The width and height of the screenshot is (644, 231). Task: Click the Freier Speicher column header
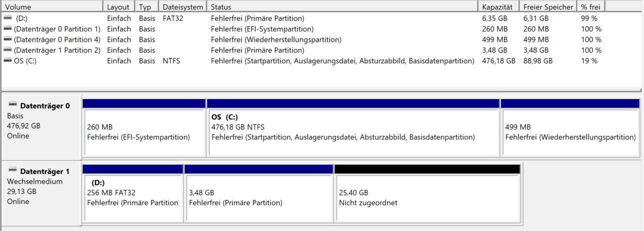click(x=548, y=7)
